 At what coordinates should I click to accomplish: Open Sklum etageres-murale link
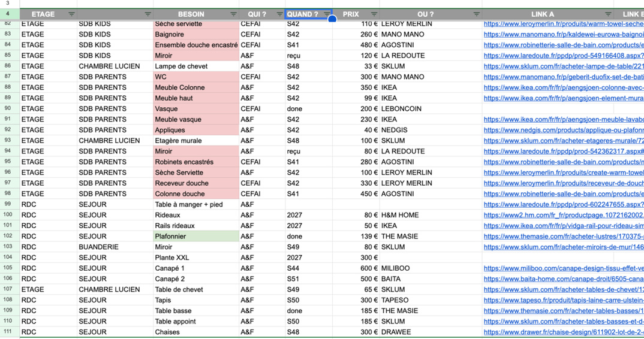coord(564,141)
